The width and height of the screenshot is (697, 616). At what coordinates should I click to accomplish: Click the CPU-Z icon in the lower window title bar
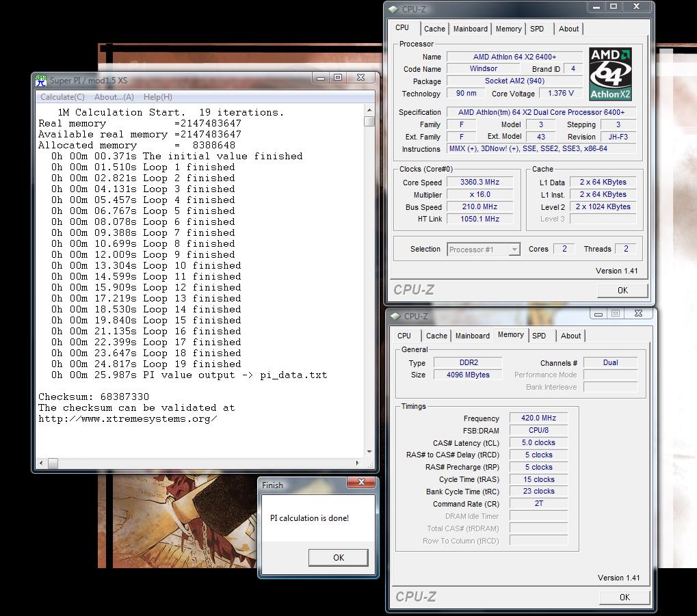[395, 316]
